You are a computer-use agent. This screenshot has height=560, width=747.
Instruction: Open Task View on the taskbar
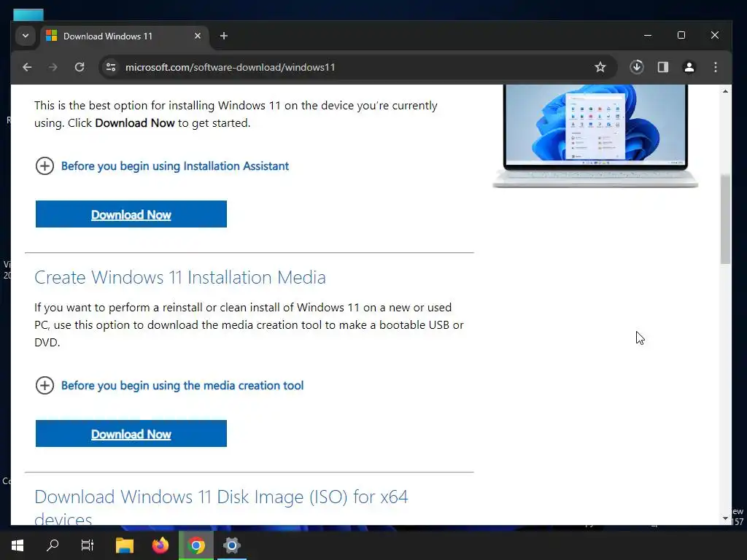88,545
